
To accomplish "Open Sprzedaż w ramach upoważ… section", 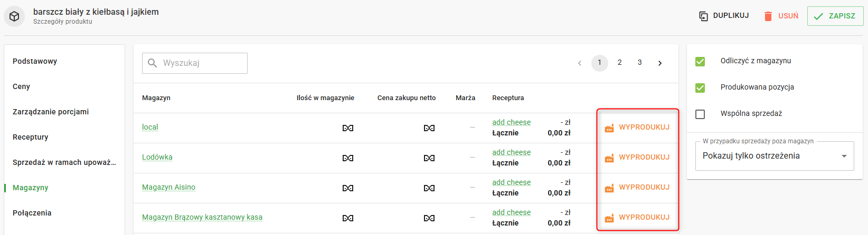I will pyautogui.click(x=64, y=162).
